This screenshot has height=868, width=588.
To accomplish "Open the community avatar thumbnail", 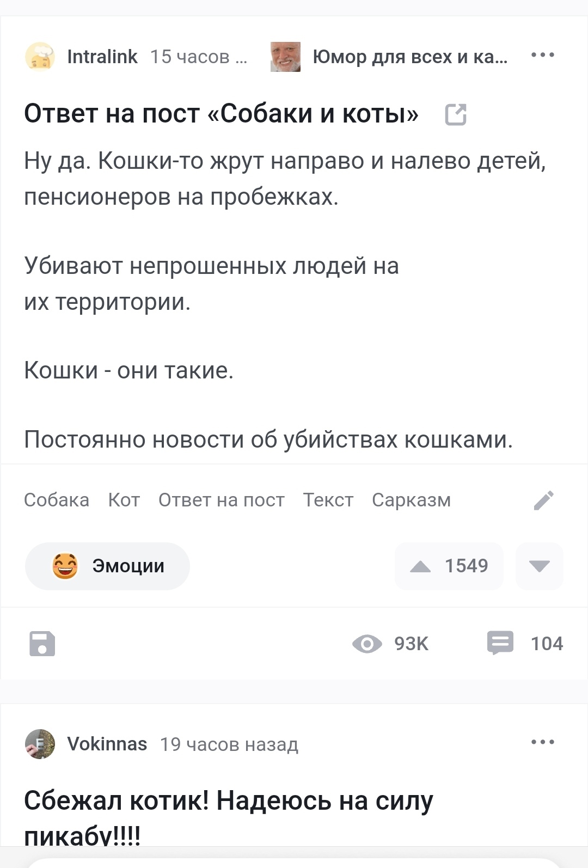I will 285,57.
